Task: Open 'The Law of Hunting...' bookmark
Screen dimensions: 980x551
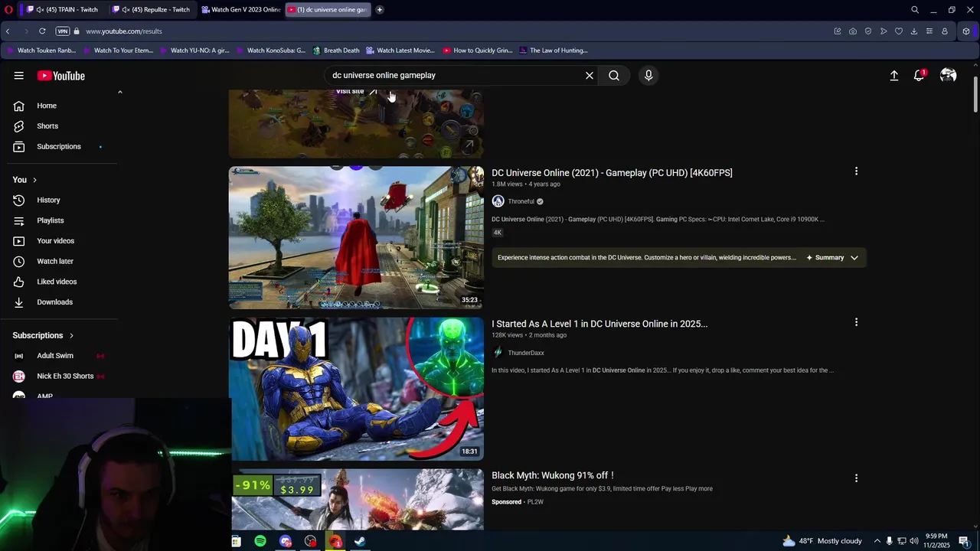Action: (553, 51)
